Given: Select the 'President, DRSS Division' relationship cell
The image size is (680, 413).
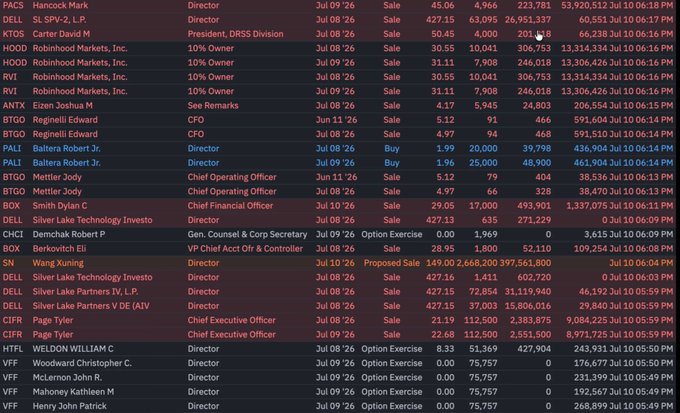Looking at the screenshot, I should tap(235, 34).
